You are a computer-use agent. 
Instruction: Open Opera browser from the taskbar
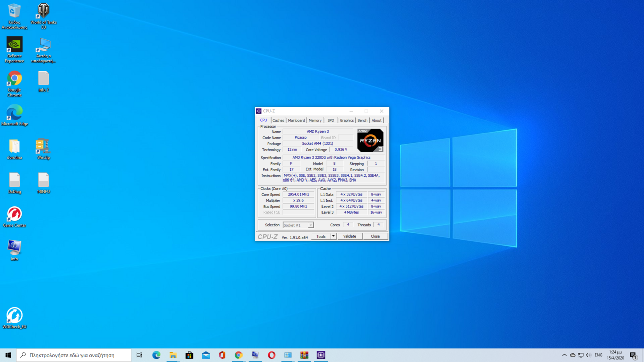271,355
